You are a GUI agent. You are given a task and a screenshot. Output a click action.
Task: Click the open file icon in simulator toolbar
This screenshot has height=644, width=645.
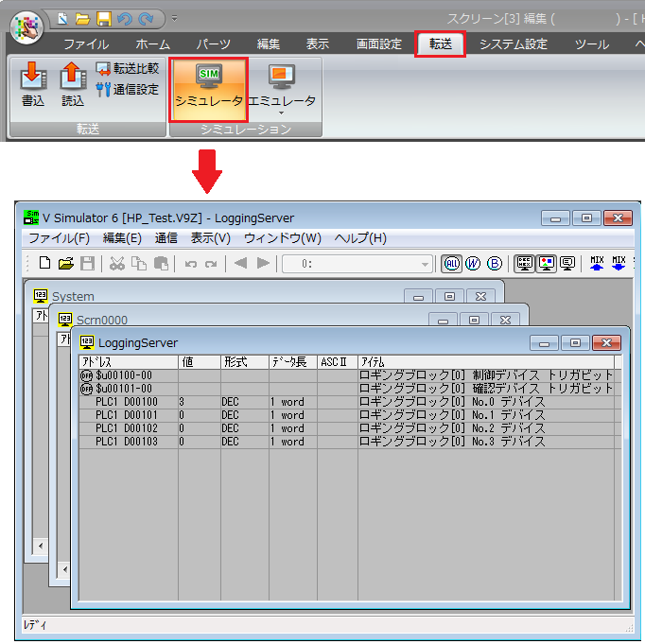pyautogui.click(x=65, y=264)
